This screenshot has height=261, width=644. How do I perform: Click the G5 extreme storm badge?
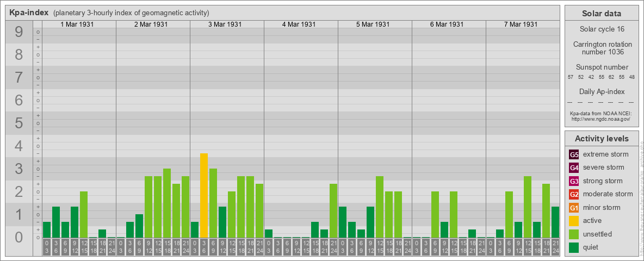point(574,155)
